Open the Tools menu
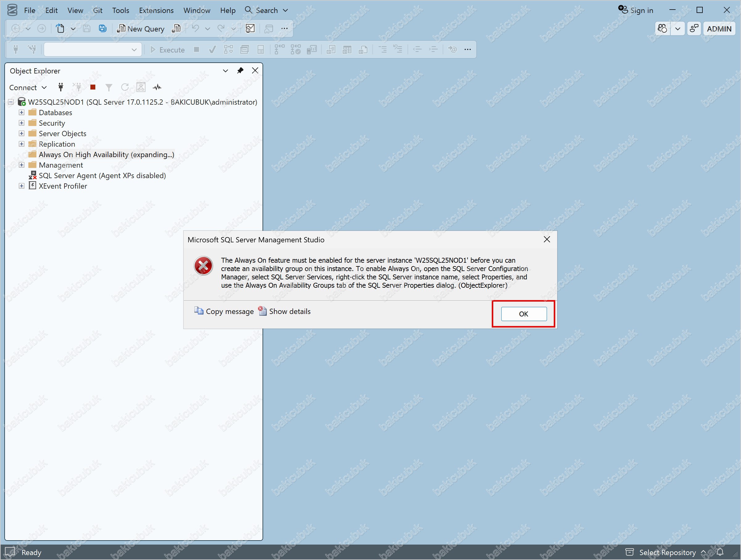This screenshot has width=741, height=560. pos(121,10)
